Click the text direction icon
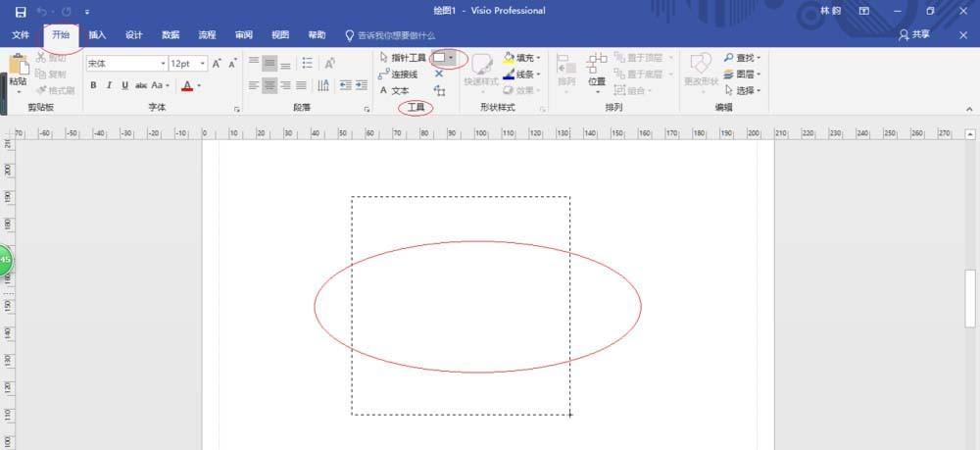Image resolution: width=980 pixels, height=450 pixels. pos(323,85)
